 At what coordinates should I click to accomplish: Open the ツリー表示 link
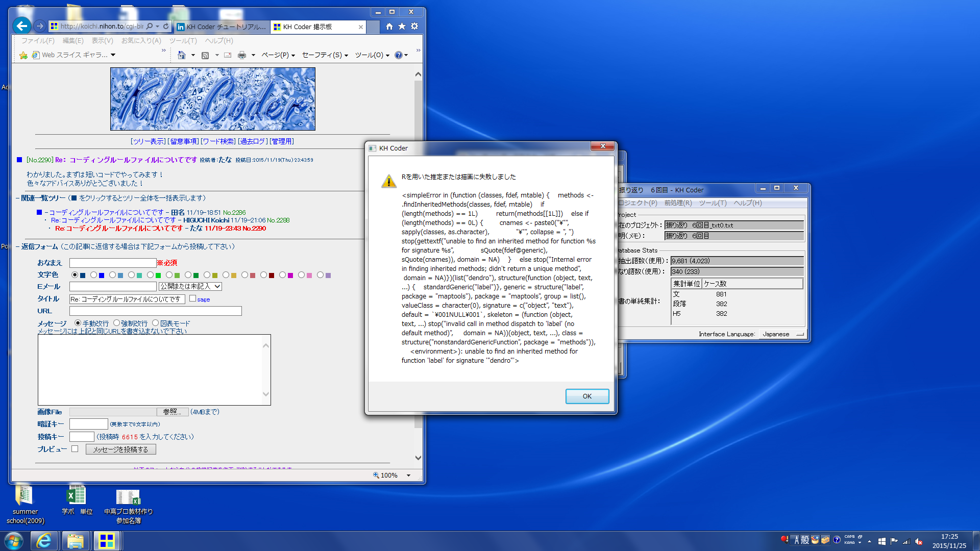(x=149, y=141)
